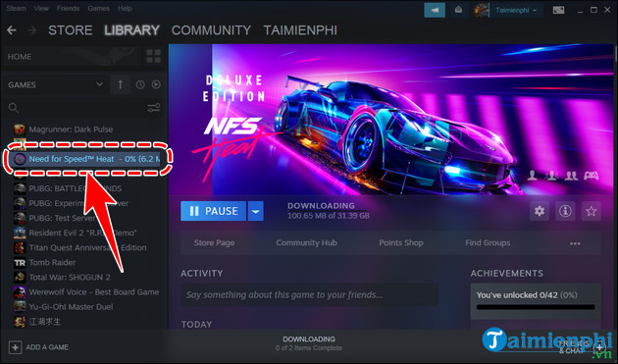
Task: Click the Add a Game button
Action: (x=38, y=347)
